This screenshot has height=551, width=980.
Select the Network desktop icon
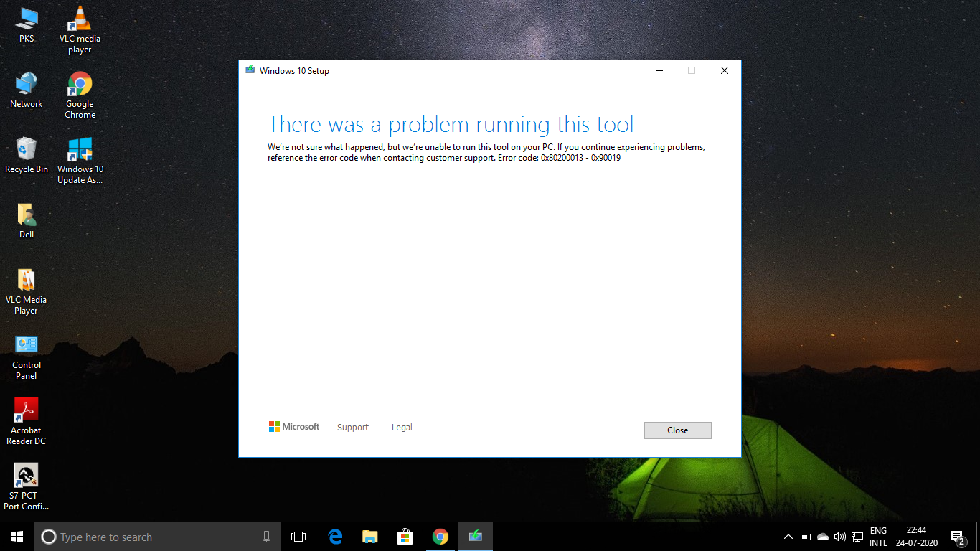pyautogui.click(x=27, y=90)
